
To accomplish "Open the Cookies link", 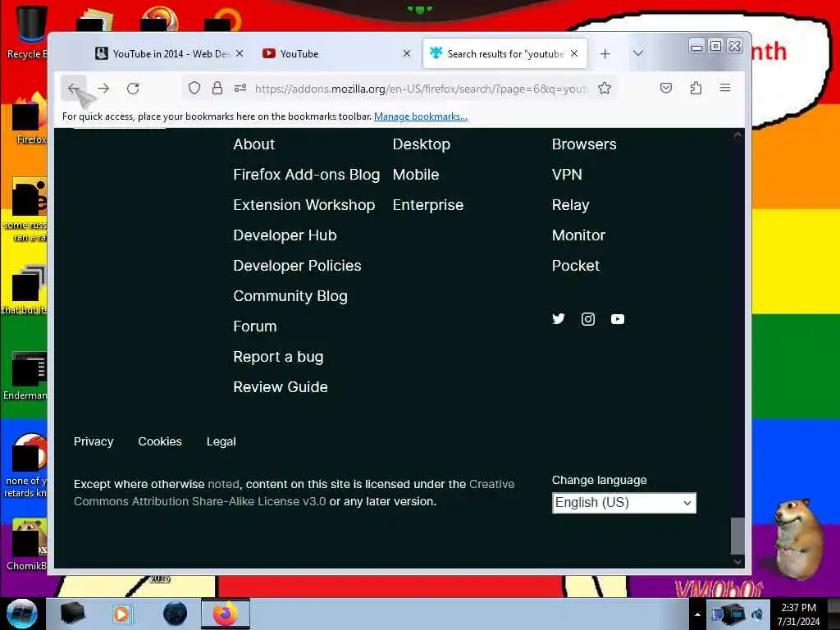I will click(x=160, y=441).
